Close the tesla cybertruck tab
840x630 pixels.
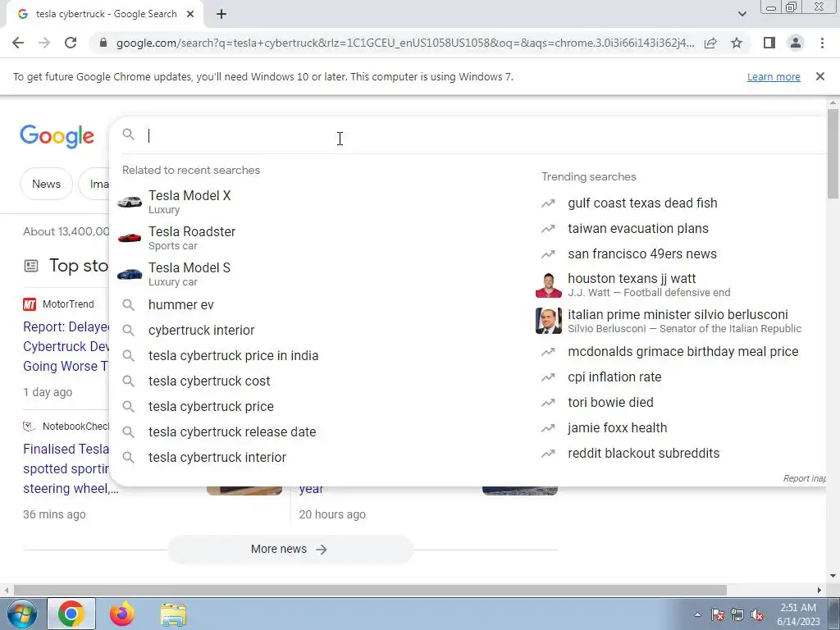[190, 15]
